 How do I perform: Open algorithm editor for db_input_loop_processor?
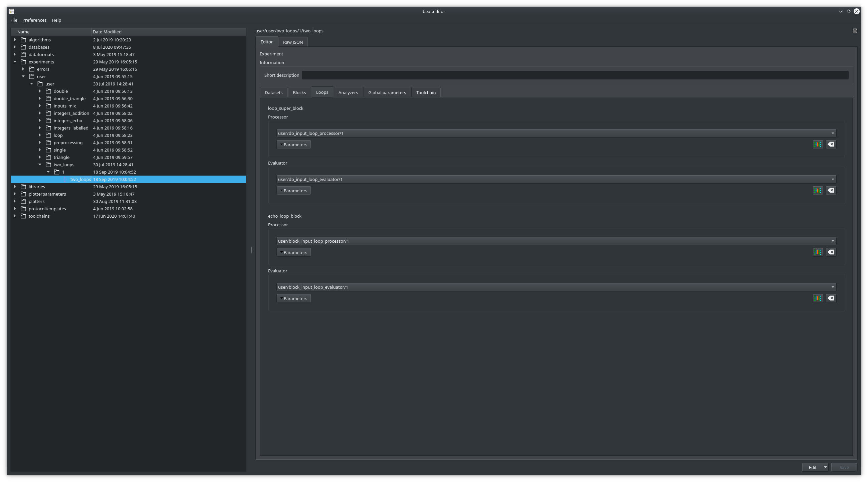[x=818, y=144]
